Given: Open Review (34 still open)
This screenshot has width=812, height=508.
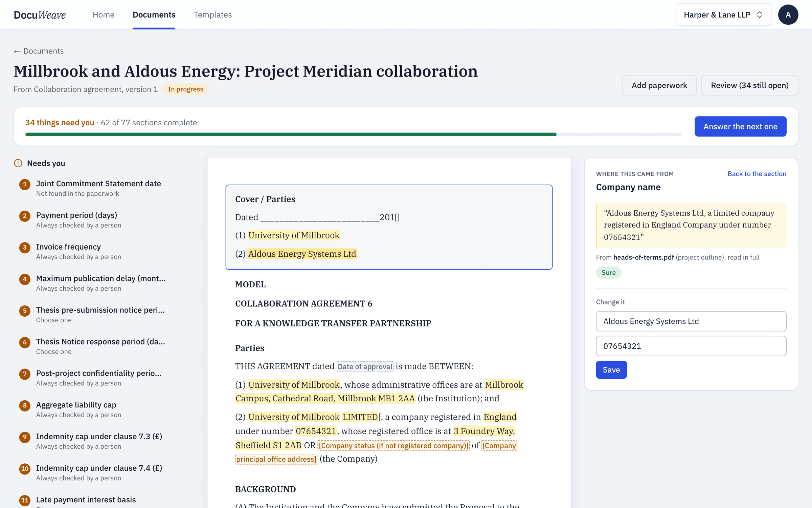Looking at the screenshot, I should (750, 85).
